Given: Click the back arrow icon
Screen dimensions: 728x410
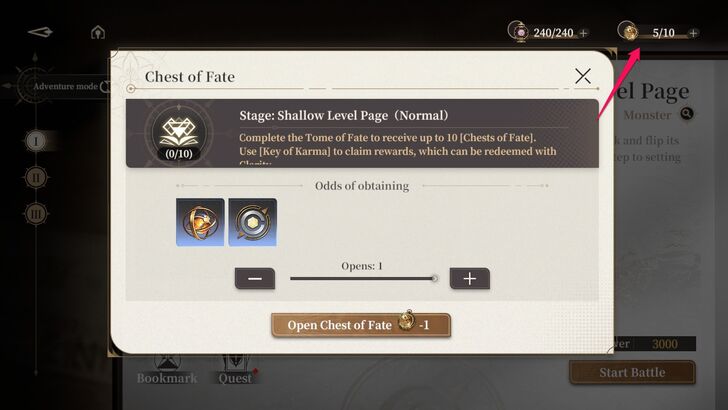Looking at the screenshot, I should tap(40, 32).
